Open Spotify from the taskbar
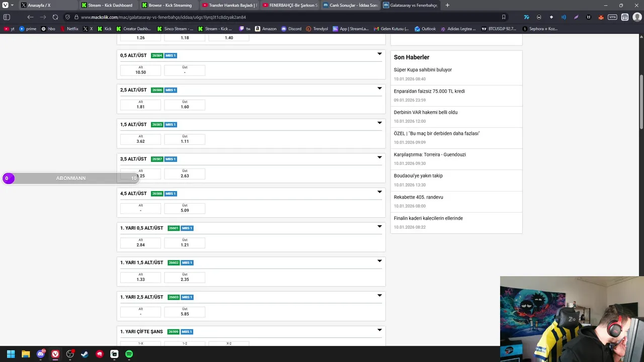Screen dimensions: 644x362 129,354
